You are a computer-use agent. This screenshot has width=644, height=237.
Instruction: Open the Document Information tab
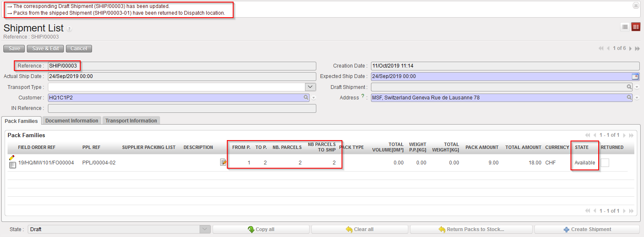(72, 121)
